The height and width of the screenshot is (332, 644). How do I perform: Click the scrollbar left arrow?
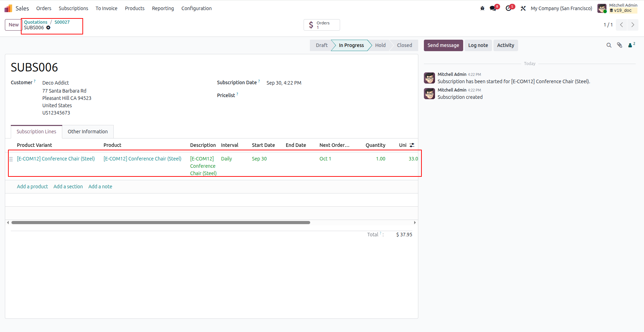pos(8,223)
